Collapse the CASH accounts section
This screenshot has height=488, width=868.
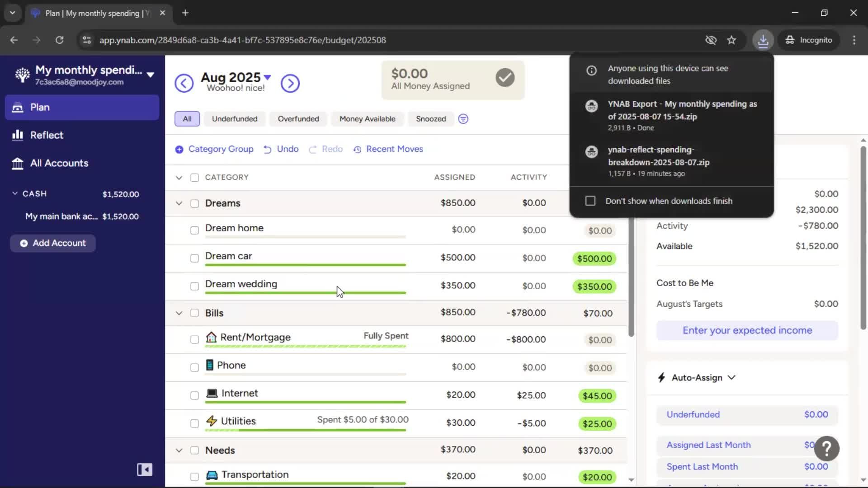click(x=15, y=193)
